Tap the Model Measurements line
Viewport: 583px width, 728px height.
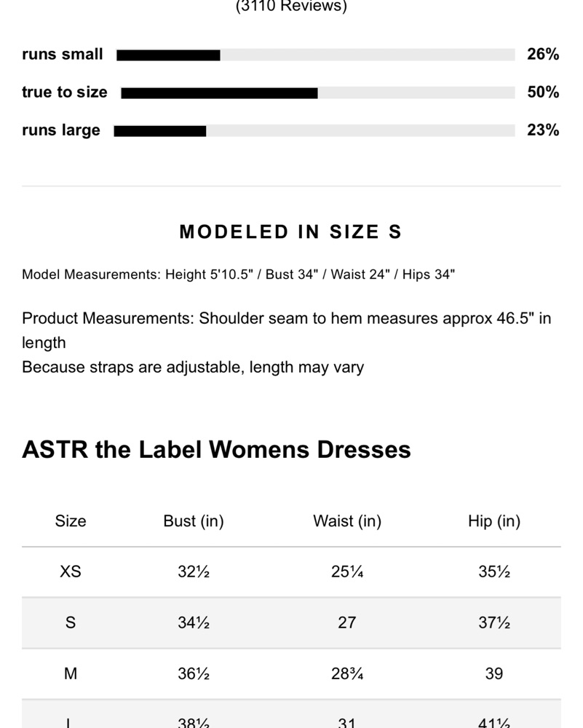238,274
